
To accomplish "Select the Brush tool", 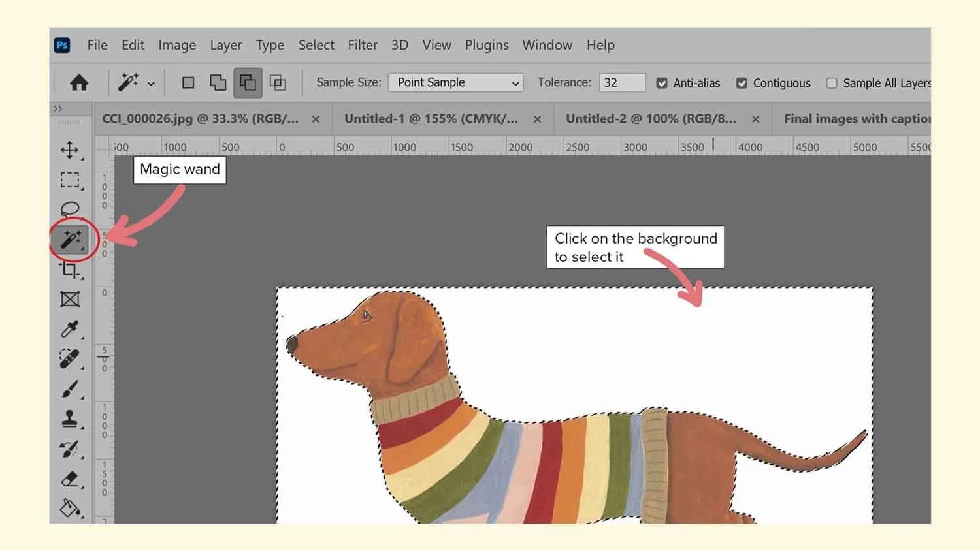I will point(70,389).
